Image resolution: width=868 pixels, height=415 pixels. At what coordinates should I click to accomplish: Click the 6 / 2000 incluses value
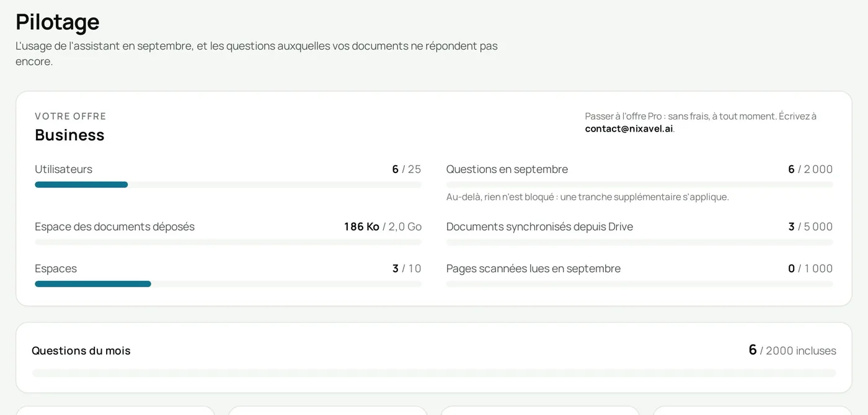tap(792, 350)
